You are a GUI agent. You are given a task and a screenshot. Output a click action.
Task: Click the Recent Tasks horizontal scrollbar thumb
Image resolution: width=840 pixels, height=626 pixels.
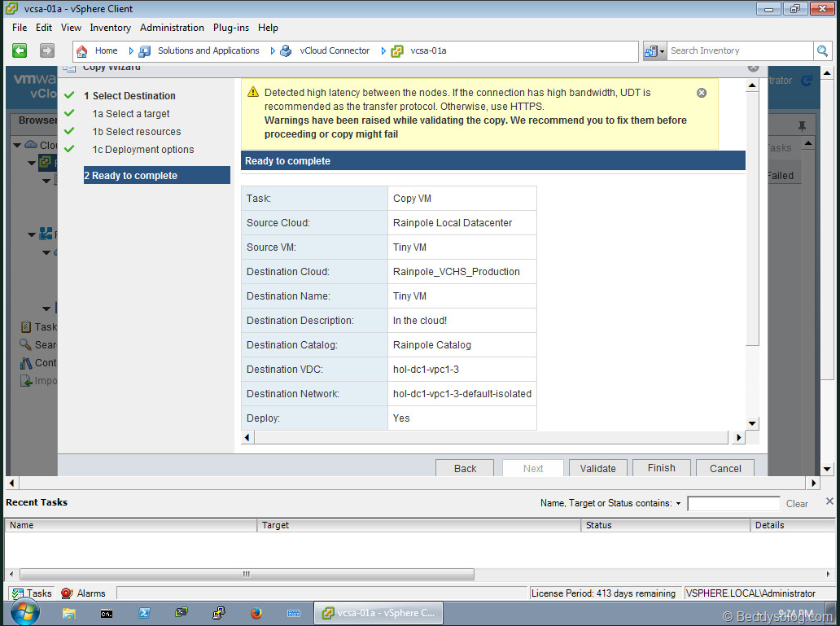pyautogui.click(x=247, y=574)
